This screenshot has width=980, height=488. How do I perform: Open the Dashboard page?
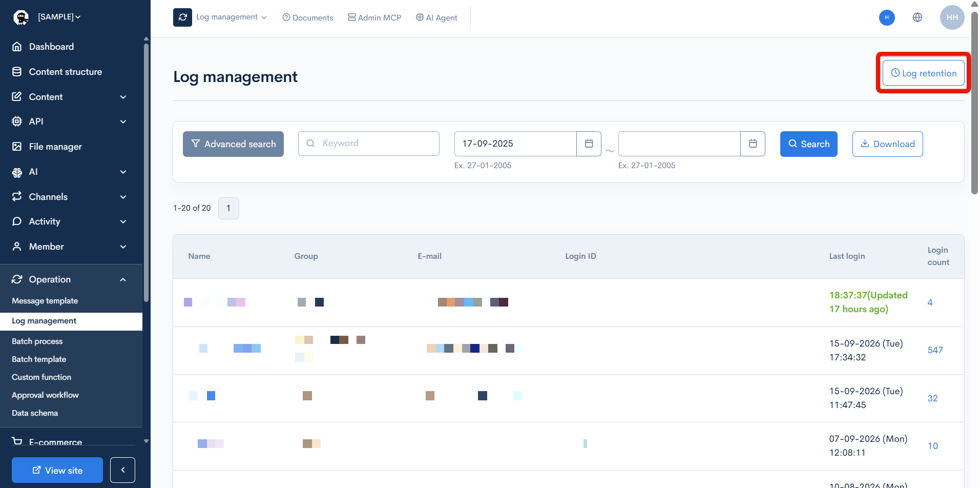tap(51, 47)
